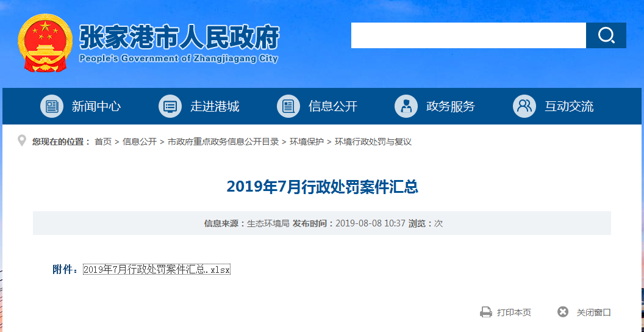Viewport: 644px width, 332px height.
Task: Open the 走进港城 menu
Action: pos(215,106)
